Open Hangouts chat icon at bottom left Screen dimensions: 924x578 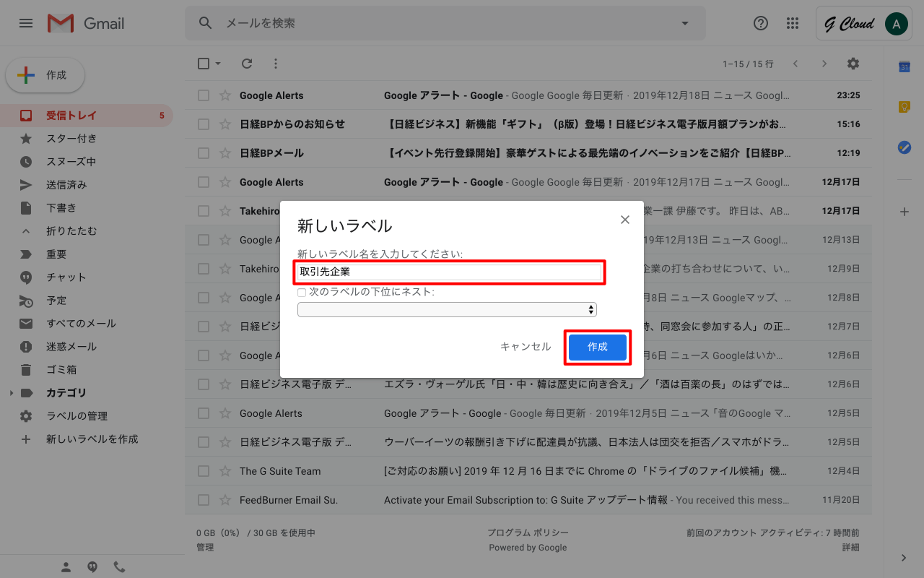click(92, 567)
